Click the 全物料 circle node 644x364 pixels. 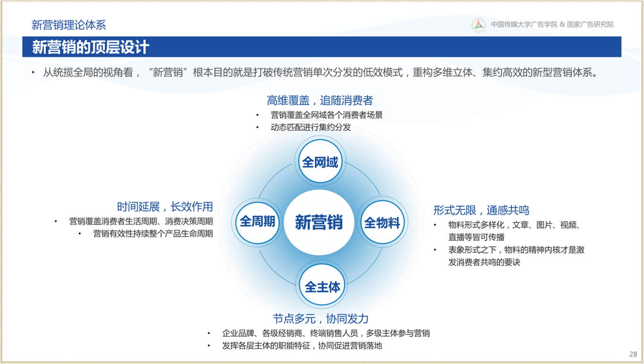(x=382, y=222)
